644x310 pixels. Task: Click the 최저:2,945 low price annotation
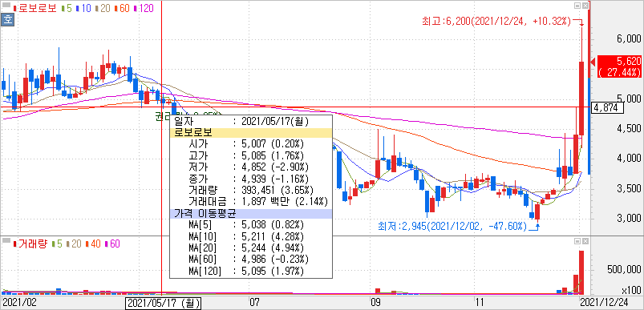(452, 226)
